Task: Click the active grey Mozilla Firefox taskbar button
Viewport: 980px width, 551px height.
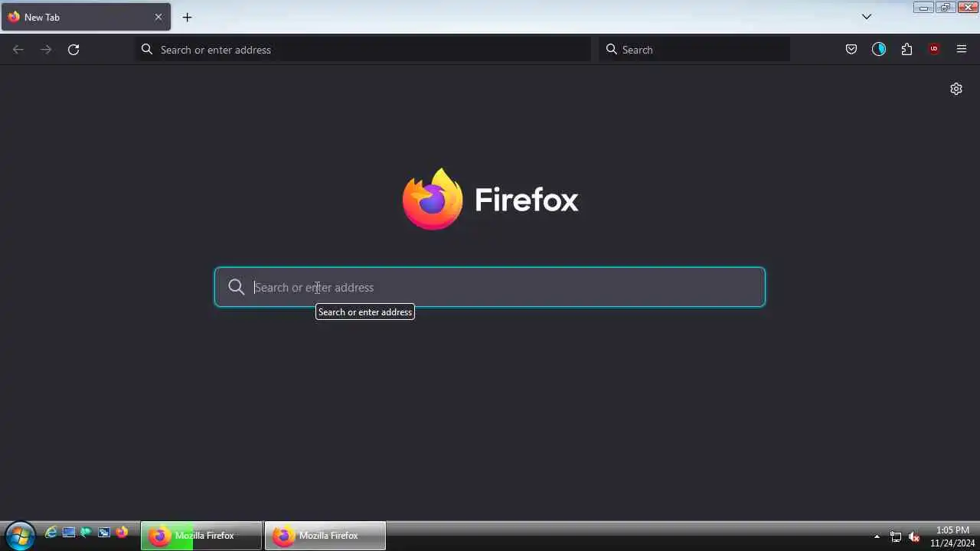Action: 325,536
